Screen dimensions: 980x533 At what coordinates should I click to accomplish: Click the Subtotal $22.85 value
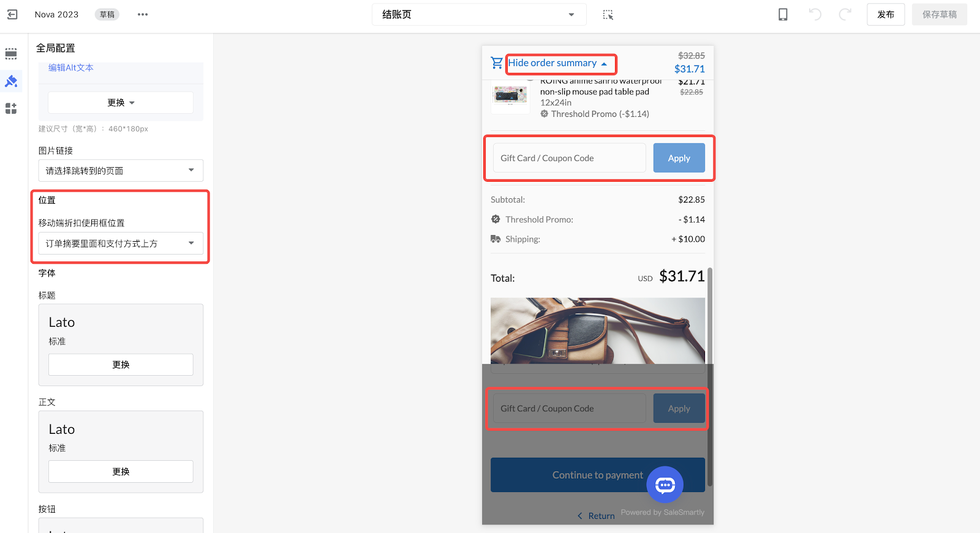coord(692,199)
